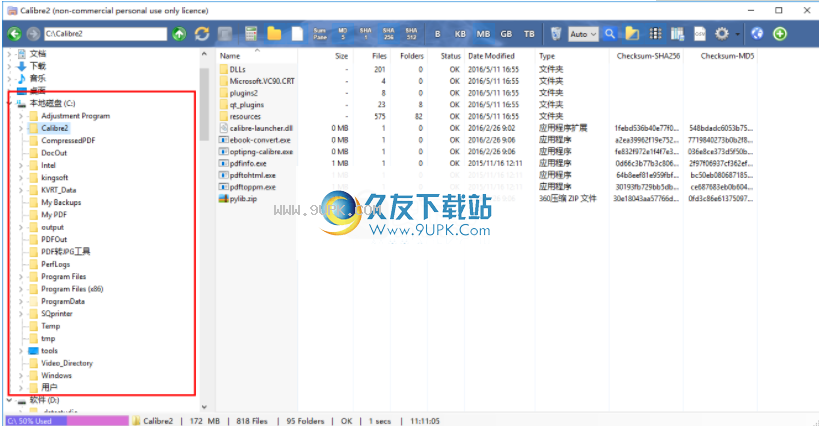Sort by the Folders column header
This screenshot has height=426, width=819.
click(x=412, y=56)
